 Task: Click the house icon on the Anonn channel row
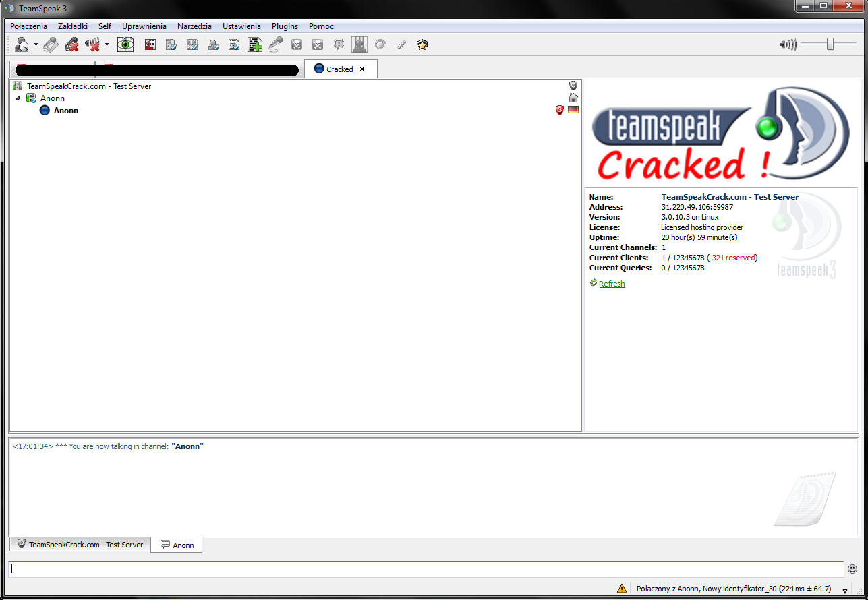573,98
